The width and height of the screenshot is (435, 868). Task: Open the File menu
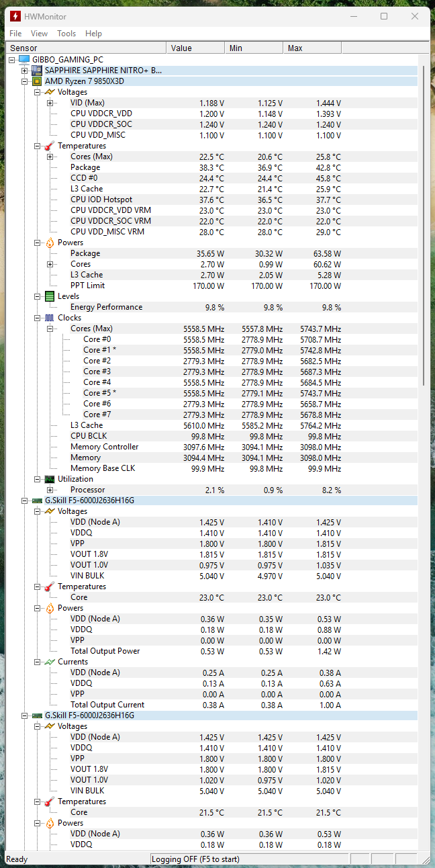click(x=15, y=34)
